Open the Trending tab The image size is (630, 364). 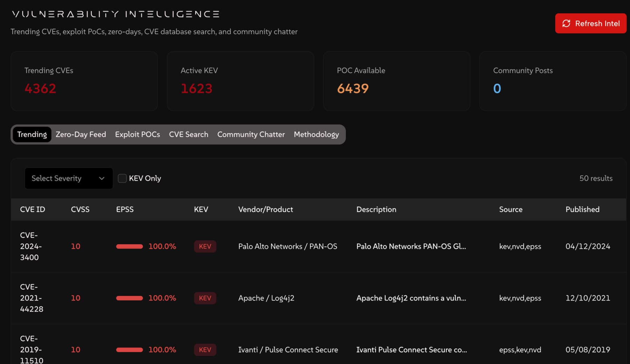[32, 134]
